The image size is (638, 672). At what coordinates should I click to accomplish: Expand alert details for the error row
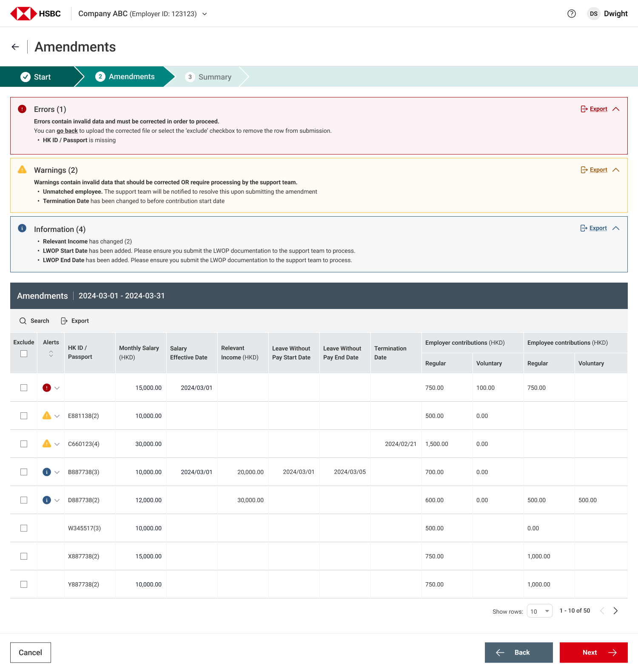point(57,388)
